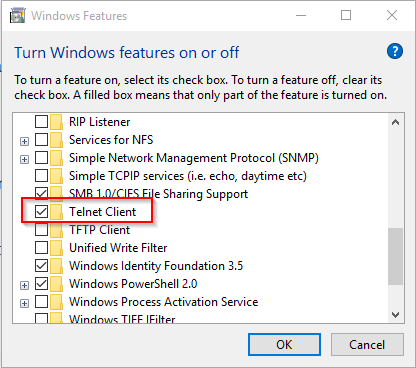Tick the RIP Listener checkbox
The image size is (416, 368).
(41, 122)
